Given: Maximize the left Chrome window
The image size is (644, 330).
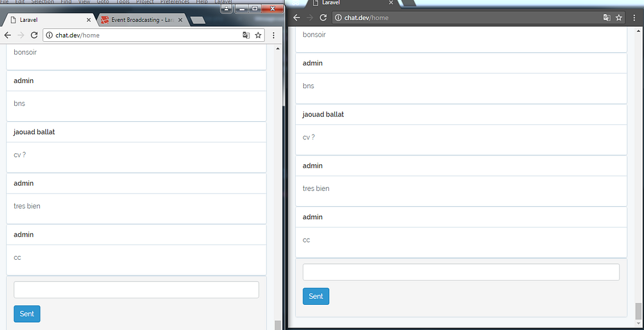Looking at the screenshot, I should click(254, 8).
